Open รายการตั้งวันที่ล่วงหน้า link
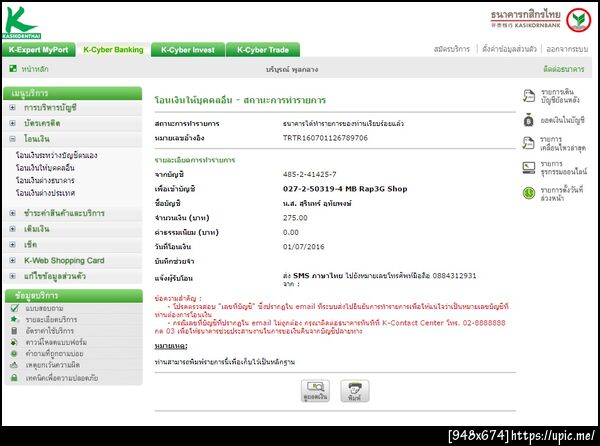This screenshot has height=446, width=600. point(562,194)
